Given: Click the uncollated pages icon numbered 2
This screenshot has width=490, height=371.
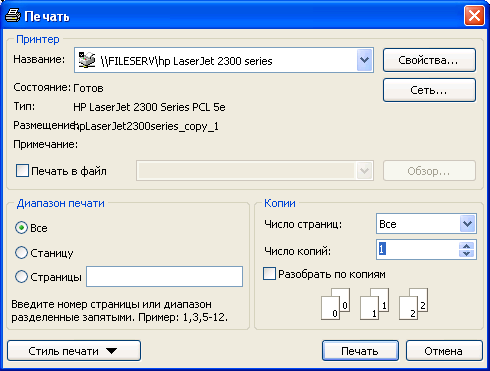Looking at the screenshot, I should point(413,304).
